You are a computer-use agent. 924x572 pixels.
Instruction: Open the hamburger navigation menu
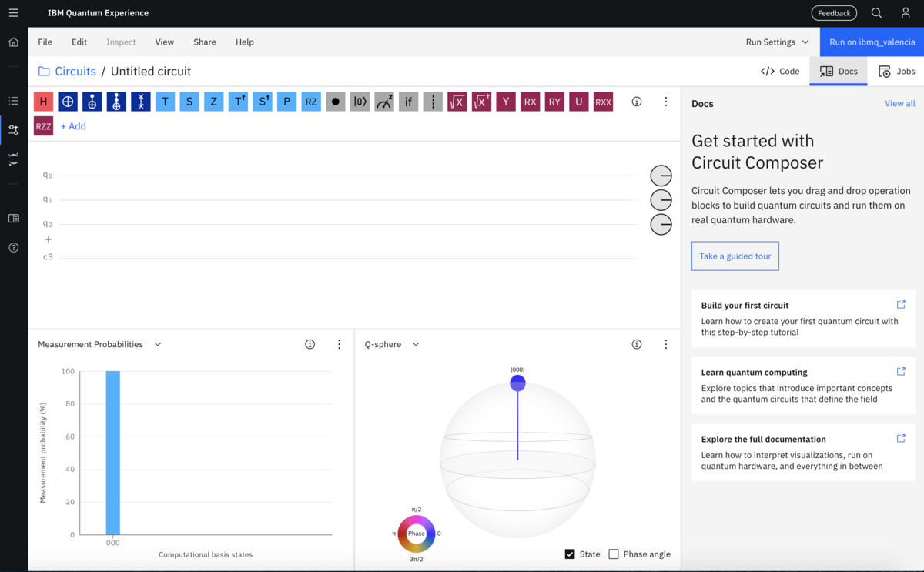click(x=14, y=13)
